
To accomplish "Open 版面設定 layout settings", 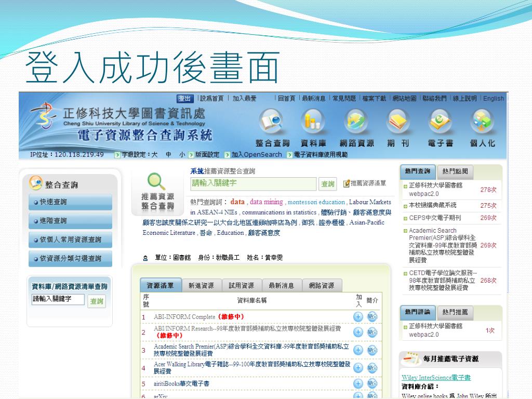I will (x=207, y=155).
